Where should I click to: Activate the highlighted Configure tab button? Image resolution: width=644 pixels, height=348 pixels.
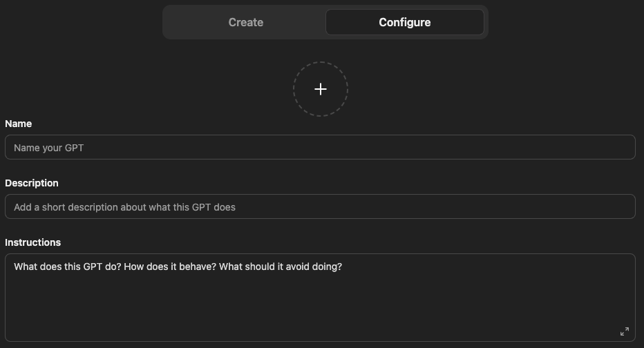[x=404, y=22]
